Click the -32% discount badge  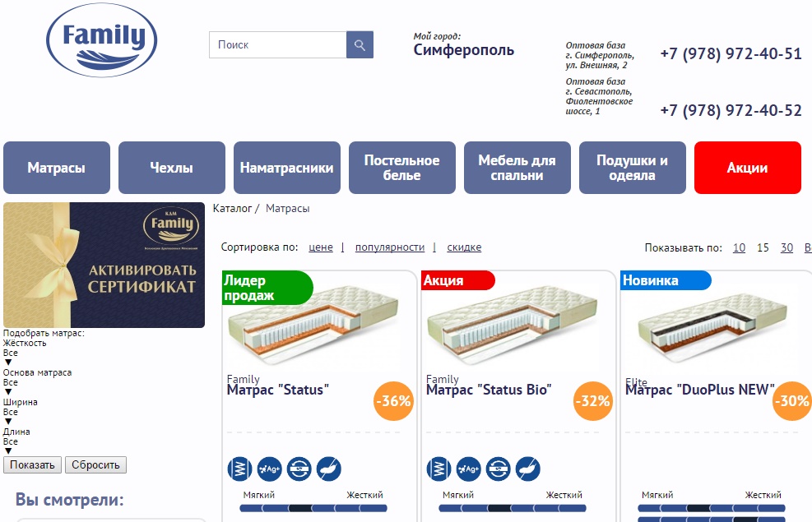pos(593,401)
